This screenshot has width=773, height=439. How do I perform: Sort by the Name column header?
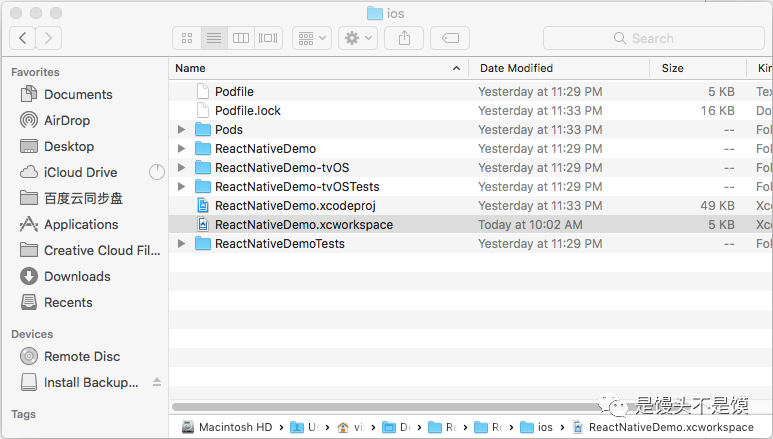pos(318,68)
